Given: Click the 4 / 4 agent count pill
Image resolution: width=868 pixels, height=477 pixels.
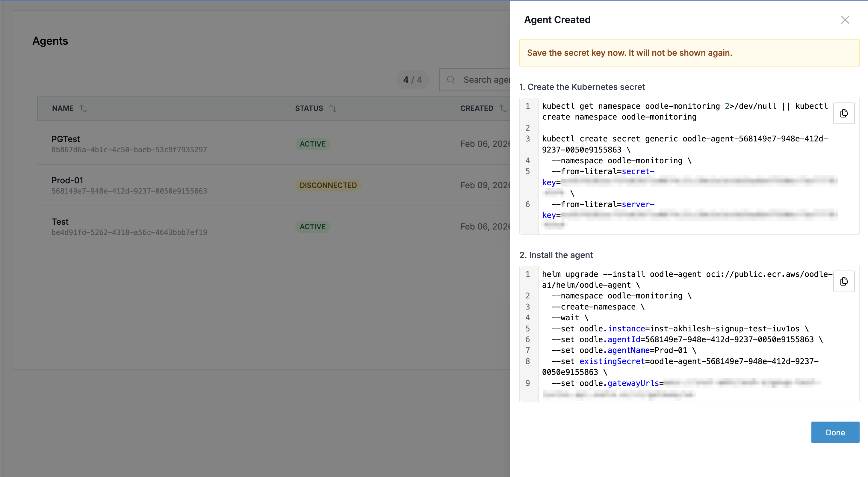Looking at the screenshot, I should point(412,80).
